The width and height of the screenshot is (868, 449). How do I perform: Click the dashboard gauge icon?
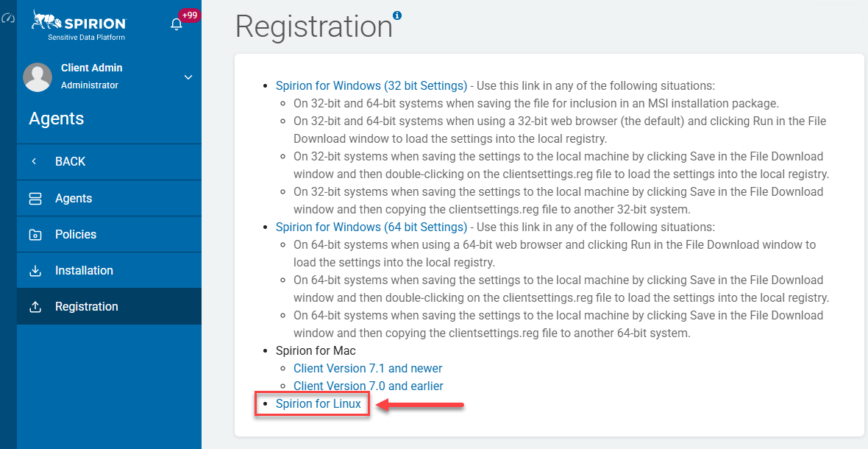coord(8,18)
